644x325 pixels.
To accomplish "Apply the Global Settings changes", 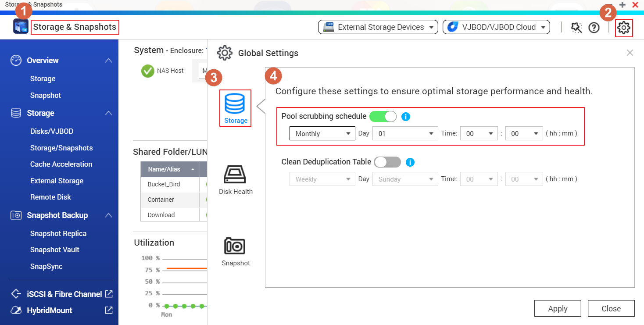I will tap(557, 308).
